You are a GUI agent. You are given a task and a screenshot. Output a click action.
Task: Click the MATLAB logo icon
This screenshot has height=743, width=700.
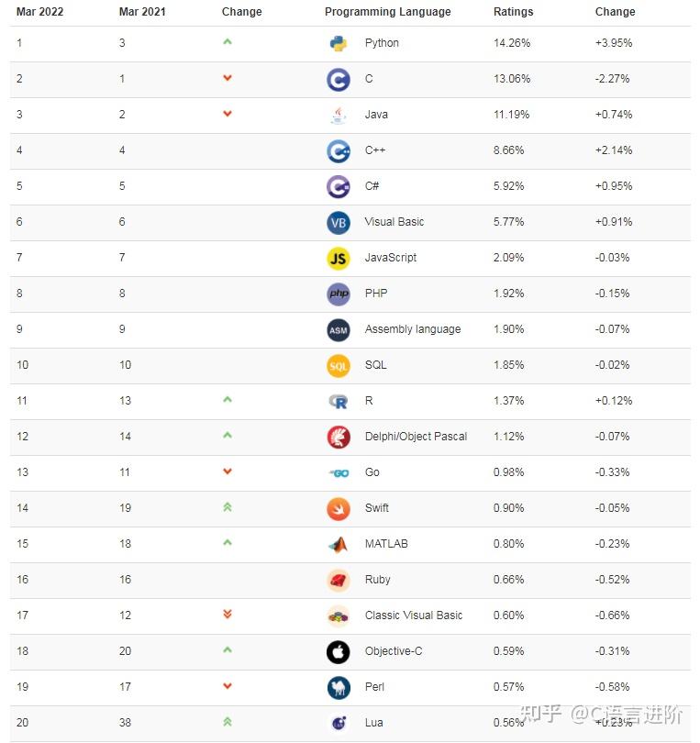pos(339,544)
